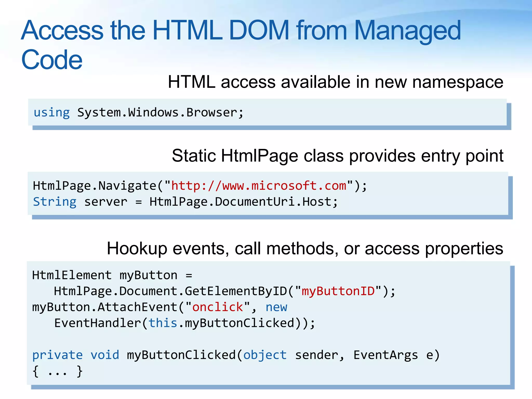Click 'Static HtmlPage class provides entry point' heading
The image size is (532, 399).
tap(337, 156)
